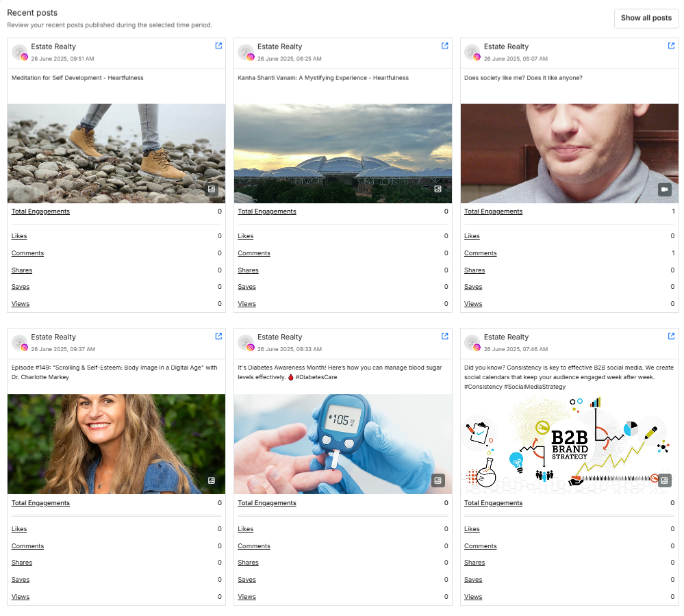Open the B2B Brand Strategy graphic thumbnail

[570, 444]
